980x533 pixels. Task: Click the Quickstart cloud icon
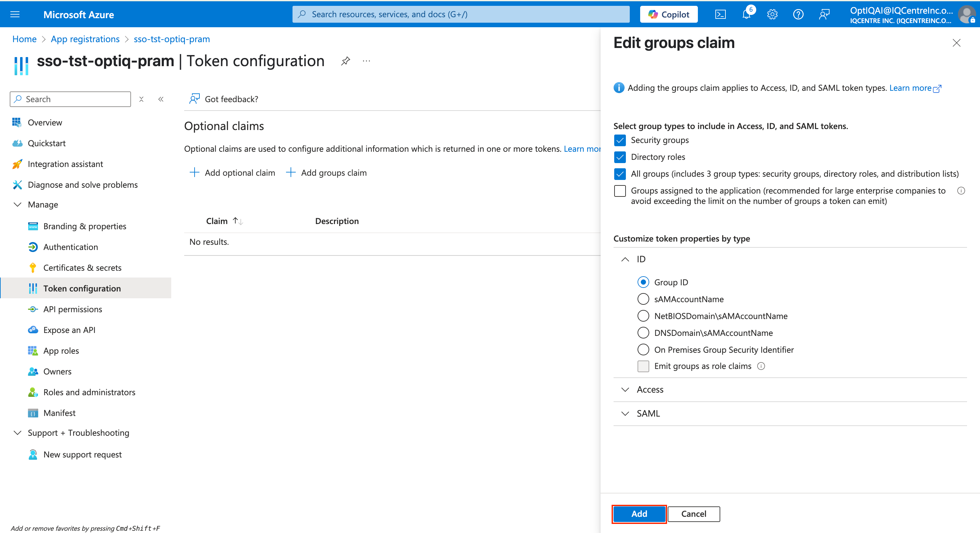click(x=17, y=143)
